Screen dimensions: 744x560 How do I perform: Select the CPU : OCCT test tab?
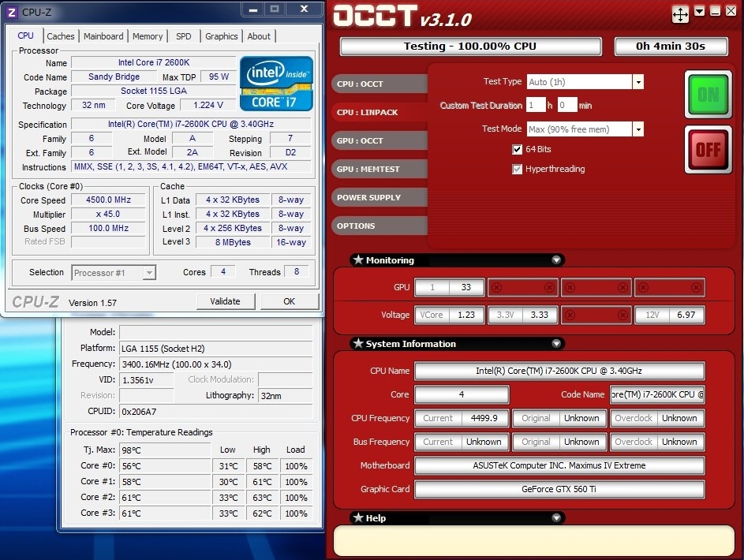(x=379, y=84)
